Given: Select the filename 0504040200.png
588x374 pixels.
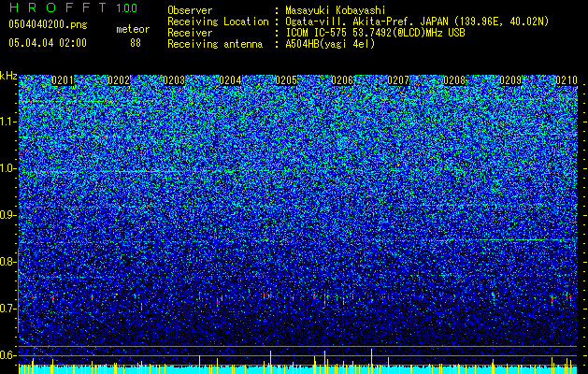Looking at the screenshot, I should [48, 25].
